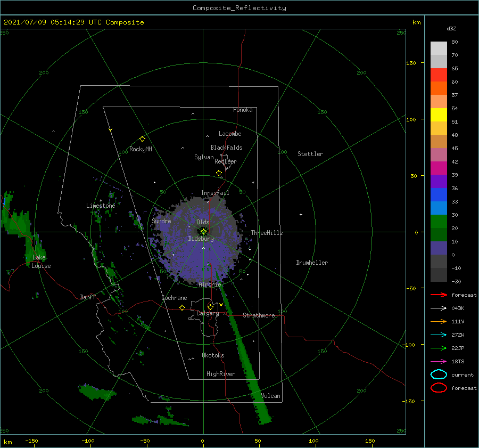Click the cyan current ellipse icon
Viewport: 479px width, 448px height.
click(439, 374)
